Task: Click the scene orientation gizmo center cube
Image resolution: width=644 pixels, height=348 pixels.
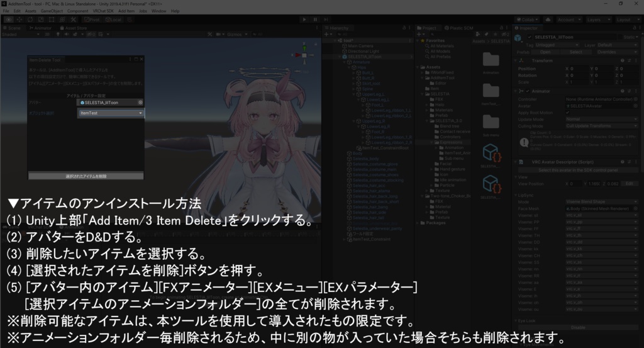Action: [x=304, y=55]
